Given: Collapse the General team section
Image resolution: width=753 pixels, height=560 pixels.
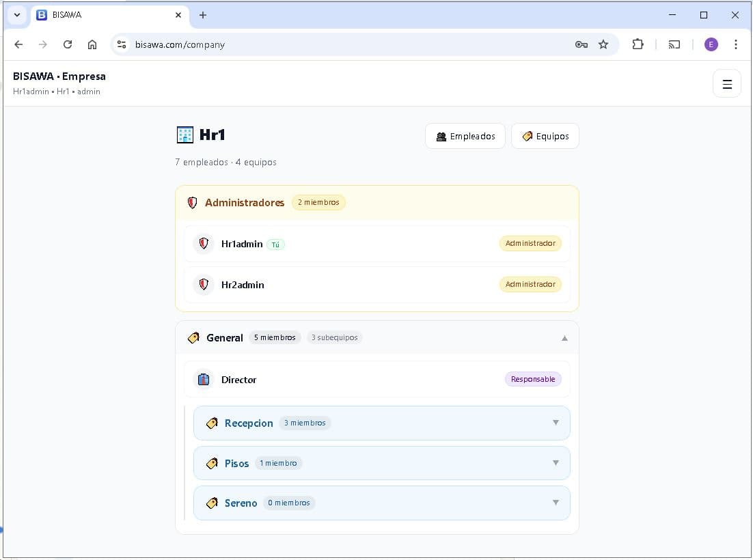Looking at the screenshot, I should [x=564, y=337].
